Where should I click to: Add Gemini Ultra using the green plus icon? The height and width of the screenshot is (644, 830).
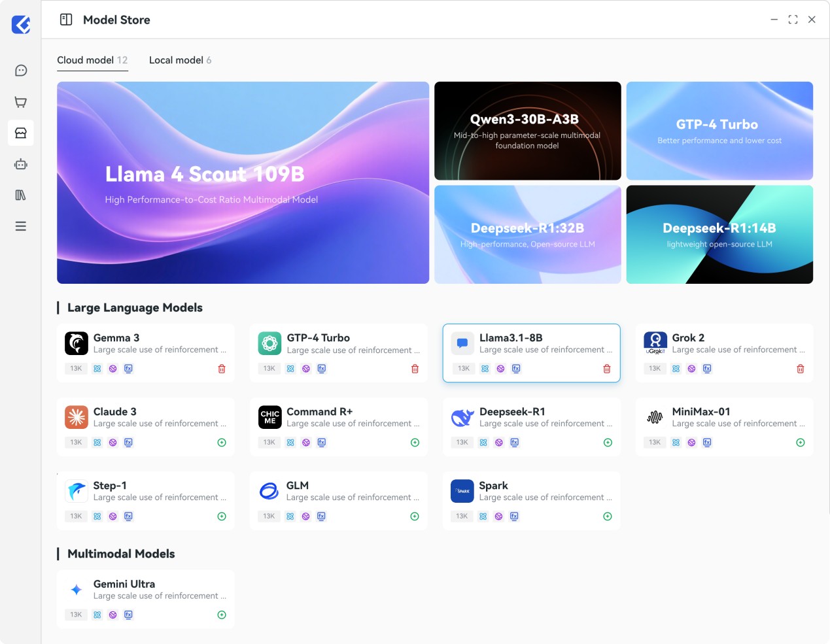tap(222, 615)
